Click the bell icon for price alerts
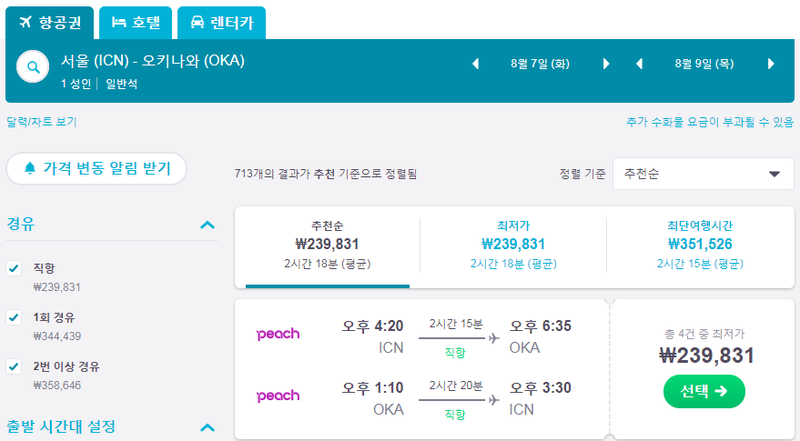This screenshot has width=800, height=441. (x=30, y=168)
